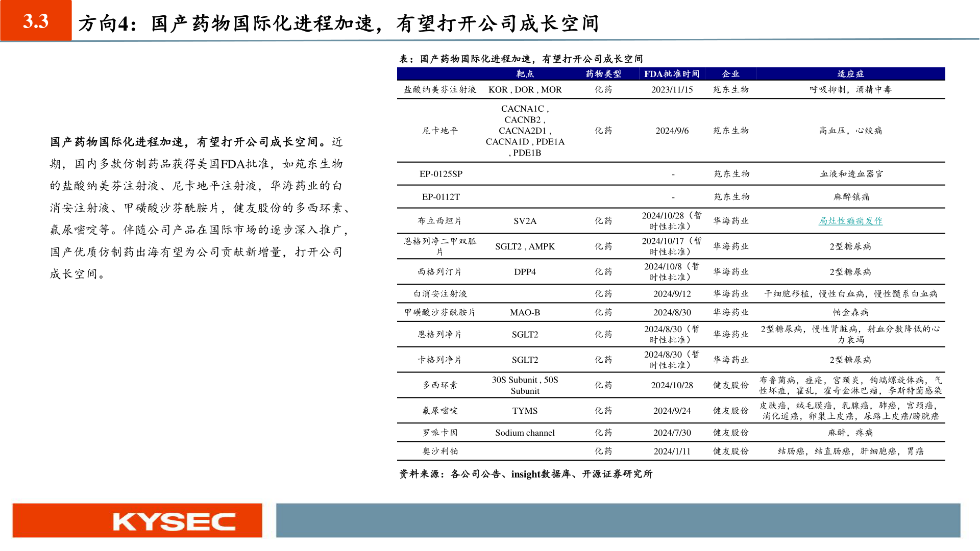
Task: Click the EP-0112T row label
Action: click(441, 197)
